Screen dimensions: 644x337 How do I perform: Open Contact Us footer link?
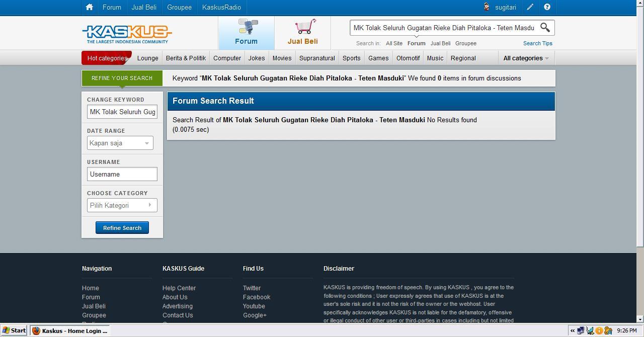(x=178, y=315)
